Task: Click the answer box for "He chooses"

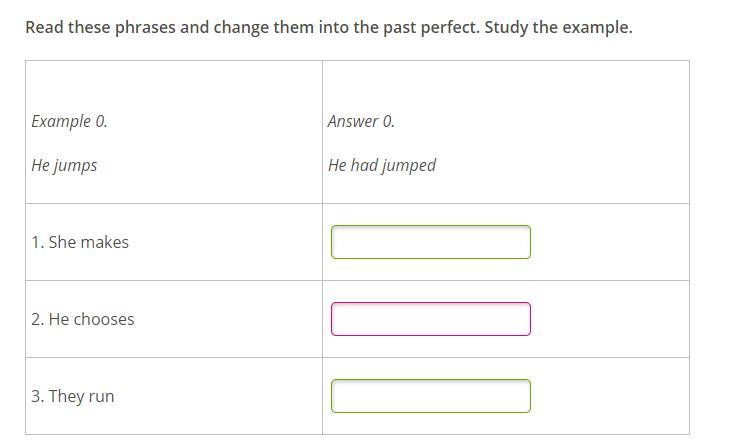Action: [430, 319]
